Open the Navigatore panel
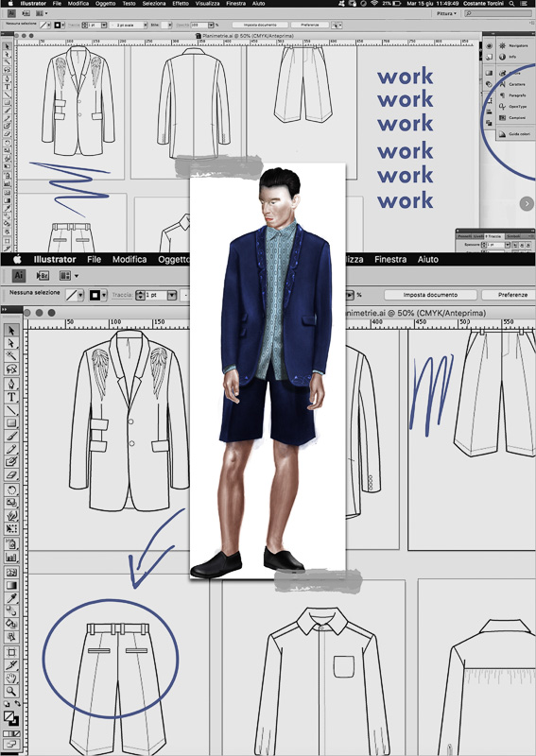 514,45
